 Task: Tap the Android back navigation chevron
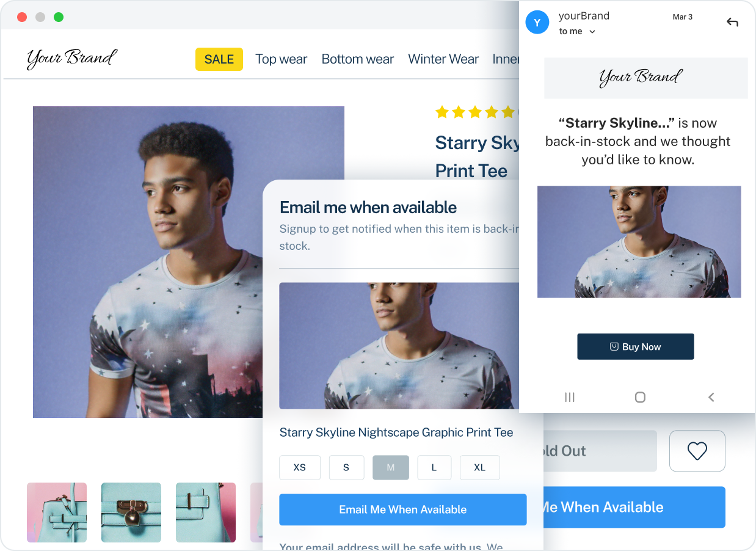click(x=711, y=397)
